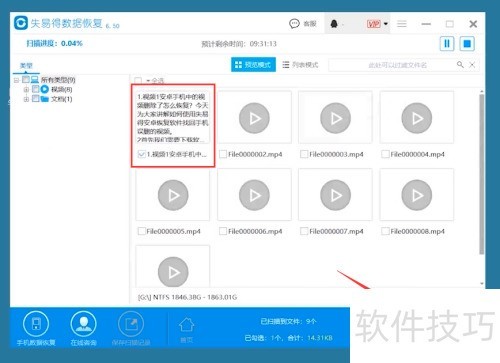Click the scrollbar up arrow
The width and height of the screenshot is (500, 363).
point(482,91)
